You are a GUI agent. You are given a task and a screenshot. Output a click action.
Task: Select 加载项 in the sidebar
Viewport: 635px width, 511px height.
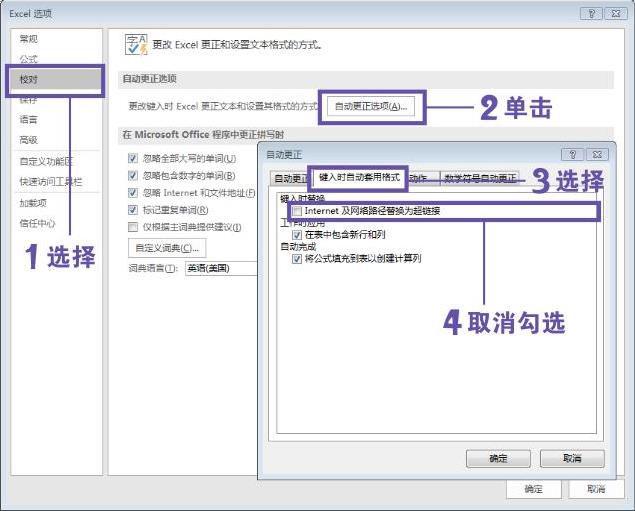pyautogui.click(x=33, y=203)
